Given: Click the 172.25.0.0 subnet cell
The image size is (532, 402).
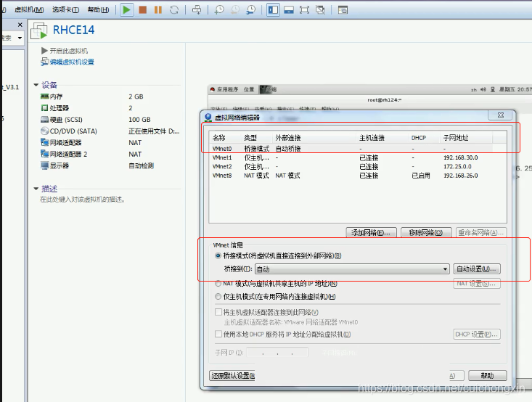Looking at the screenshot, I should [457, 167].
